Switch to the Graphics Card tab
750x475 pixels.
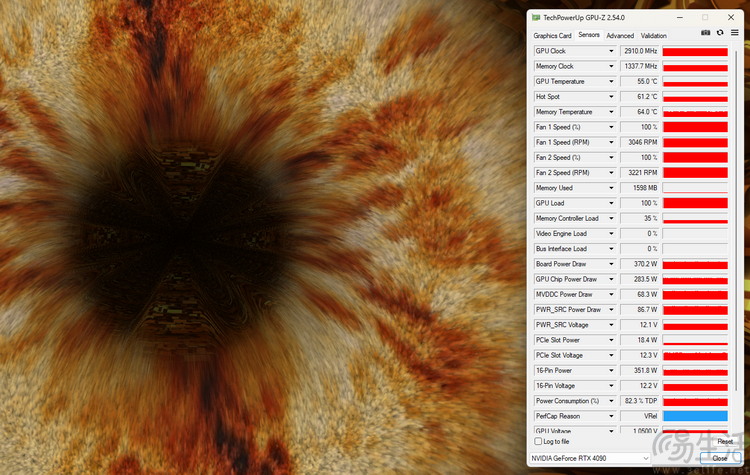click(x=552, y=35)
